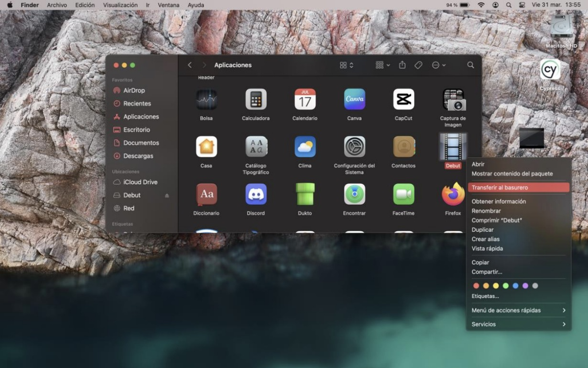Open the Apple menu
The width and height of the screenshot is (588, 368).
point(10,5)
